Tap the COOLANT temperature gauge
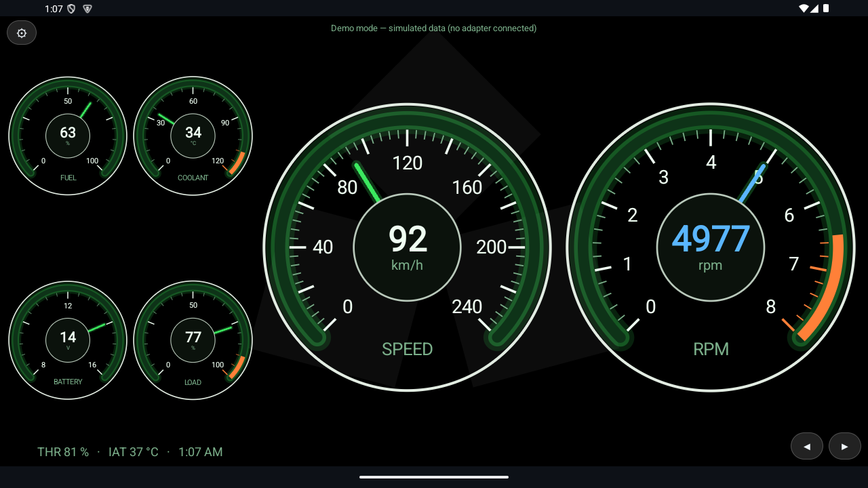The width and height of the screenshot is (868, 488). tap(193, 136)
